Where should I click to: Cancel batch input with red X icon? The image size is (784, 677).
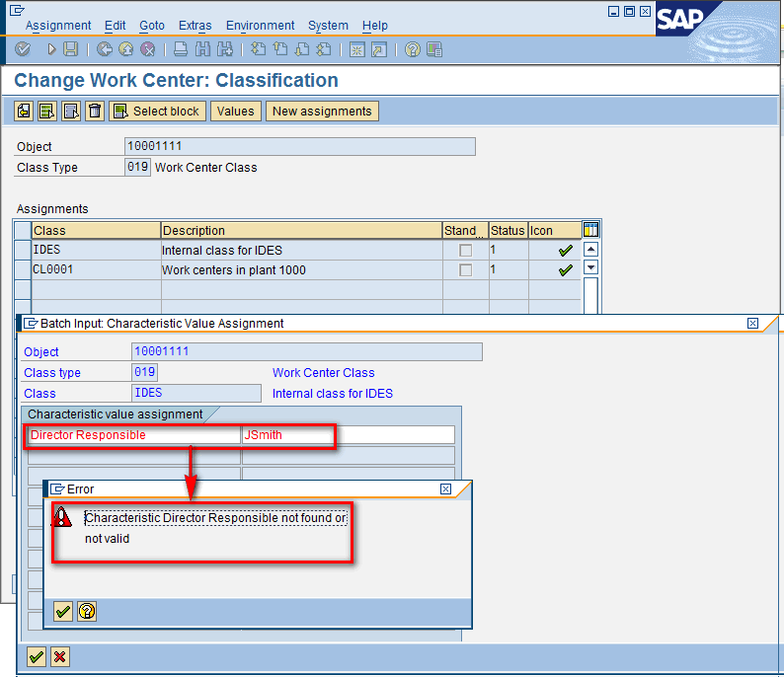(60, 656)
